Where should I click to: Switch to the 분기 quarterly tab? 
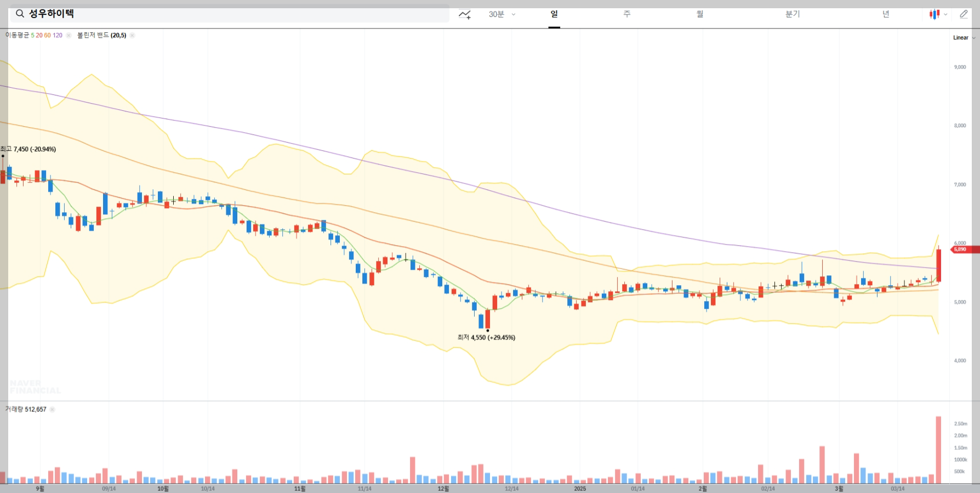click(793, 14)
